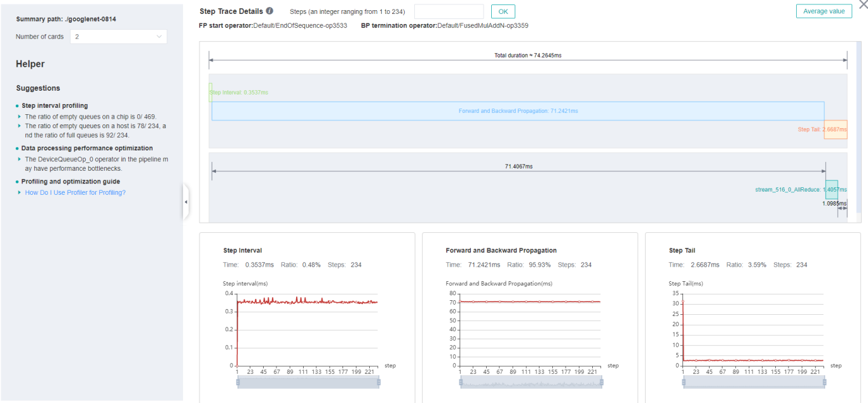Click the trace panel vertical scrollbar
The width and height of the screenshot is (868, 403).
point(858,127)
